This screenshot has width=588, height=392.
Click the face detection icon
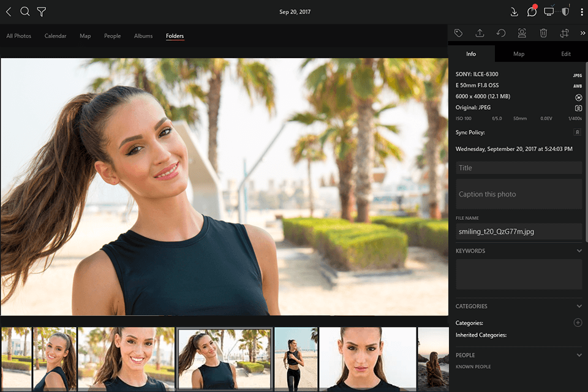522,33
